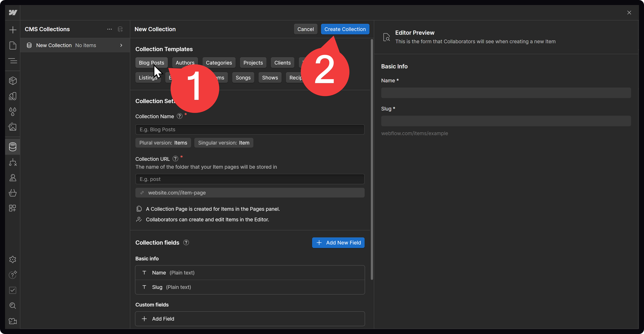This screenshot has height=334, width=644.
Task: Click the Create Collection button
Action: pyautogui.click(x=345, y=29)
